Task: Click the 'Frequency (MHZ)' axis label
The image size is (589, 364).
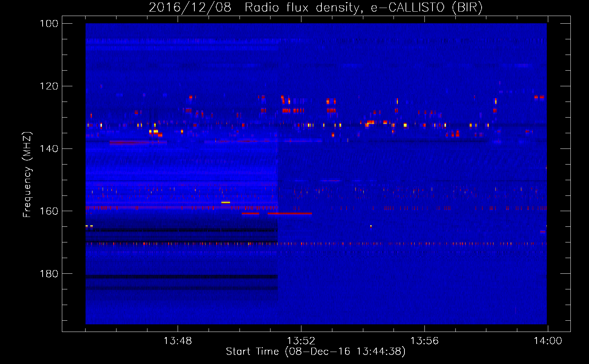Action: 27,174
